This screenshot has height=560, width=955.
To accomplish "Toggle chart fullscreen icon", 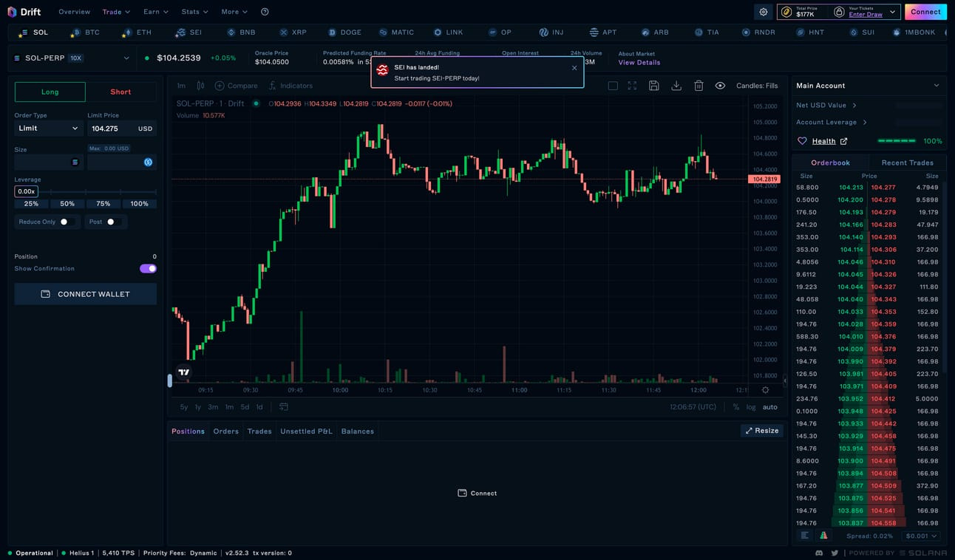I will click(632, 86).
